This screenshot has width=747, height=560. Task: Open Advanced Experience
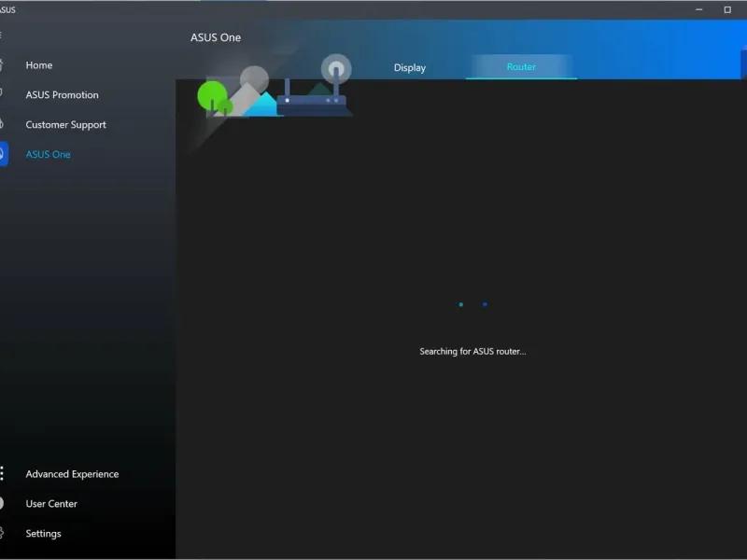(x=72, y=474)
